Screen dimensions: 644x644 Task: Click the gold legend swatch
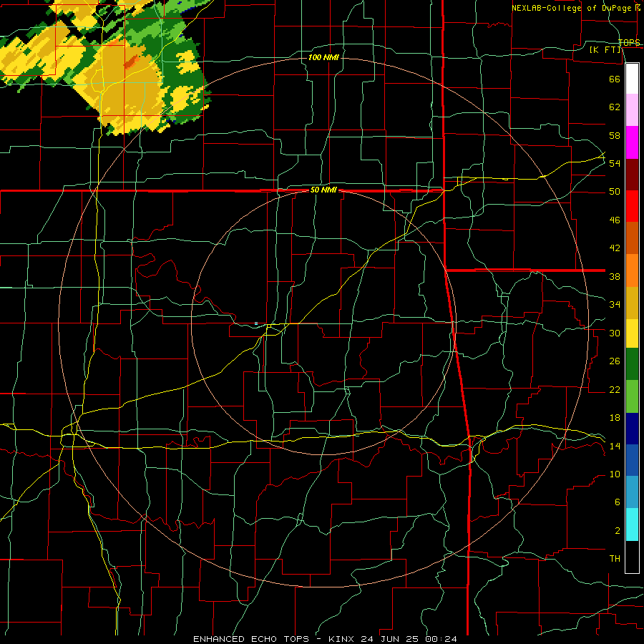pos(632,303)
